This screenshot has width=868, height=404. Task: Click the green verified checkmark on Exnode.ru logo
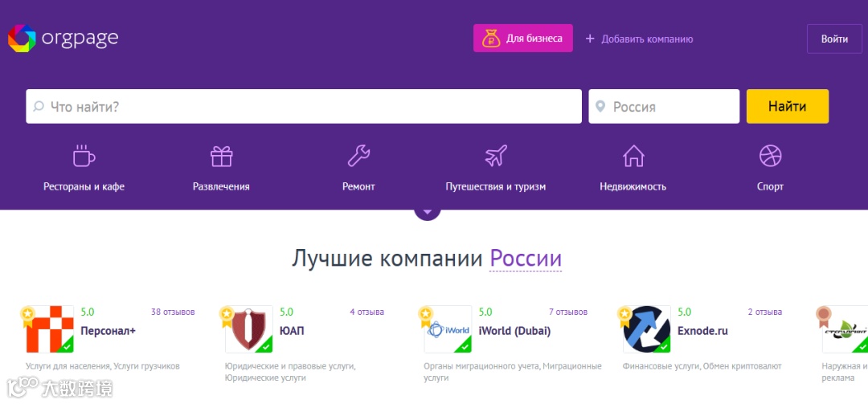click(663, 346)
